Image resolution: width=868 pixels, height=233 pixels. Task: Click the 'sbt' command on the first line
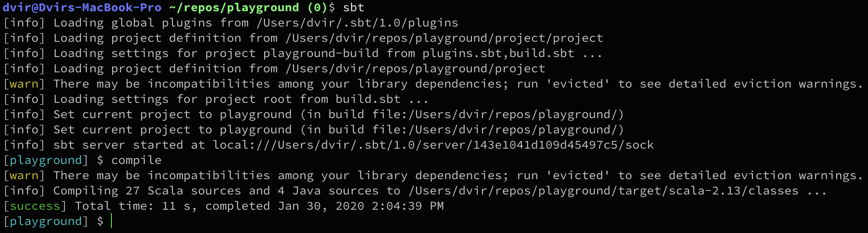(x=354, y=8)
